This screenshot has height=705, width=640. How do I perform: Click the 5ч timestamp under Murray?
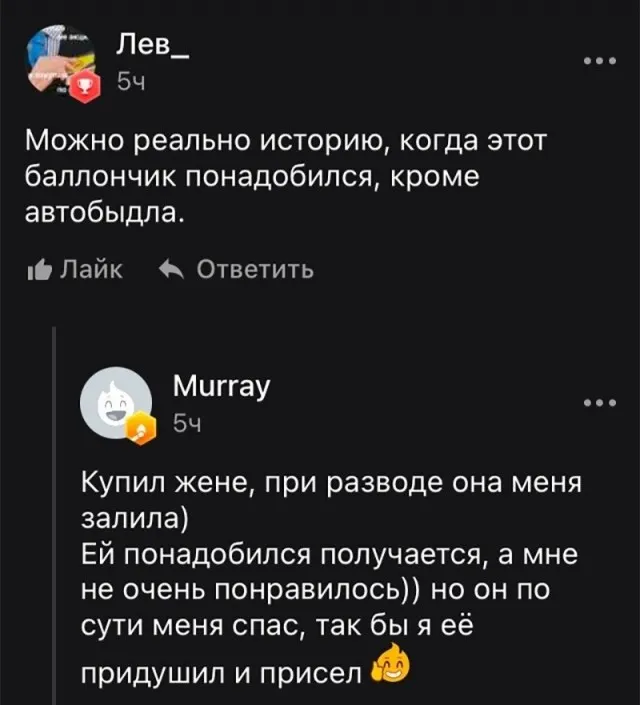coord(188,426)
